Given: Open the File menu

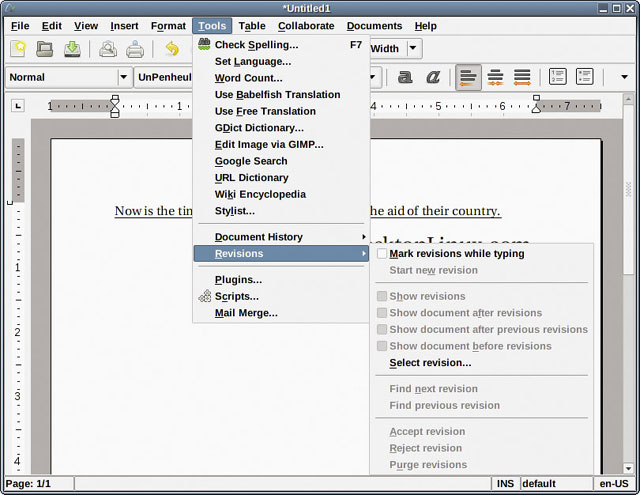Looking at the screenshot, I should coord(20,26).
